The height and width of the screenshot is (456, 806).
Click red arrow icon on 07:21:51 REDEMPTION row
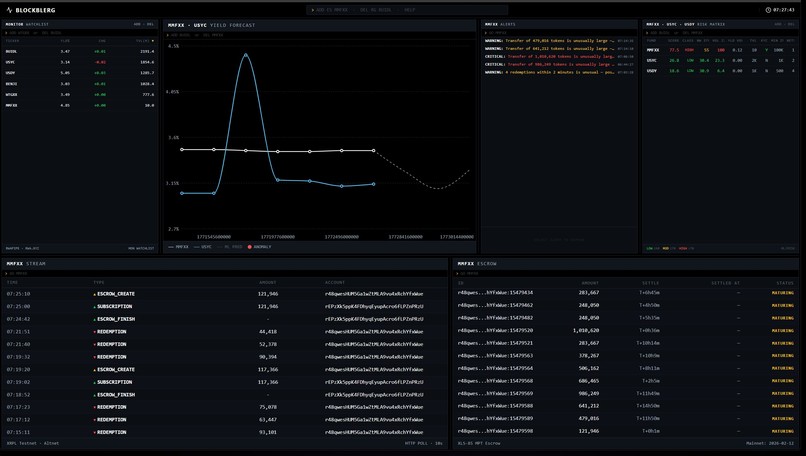tap(95, 332)
